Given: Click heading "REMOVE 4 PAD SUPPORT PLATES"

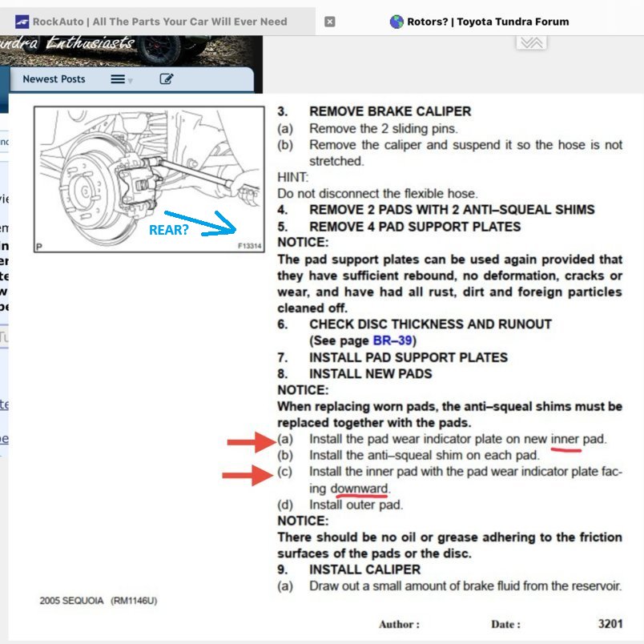Looking at the screenshot, I should 415,227.
